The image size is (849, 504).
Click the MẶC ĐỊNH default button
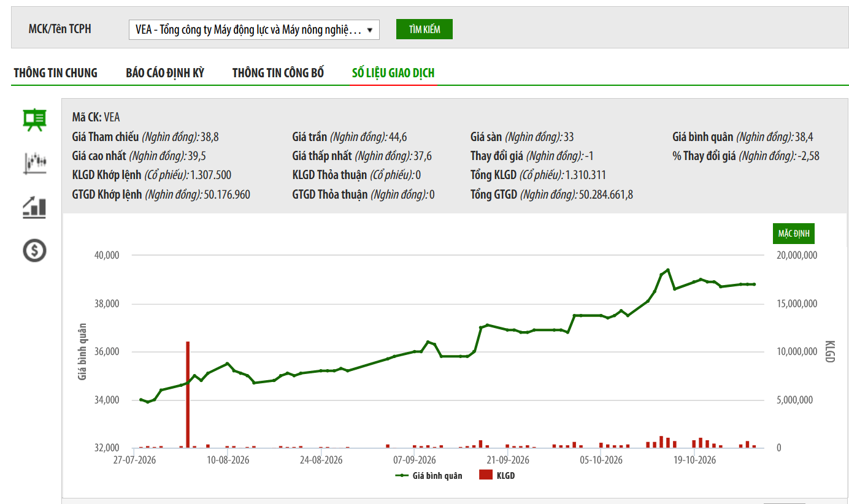pos(794,234)
